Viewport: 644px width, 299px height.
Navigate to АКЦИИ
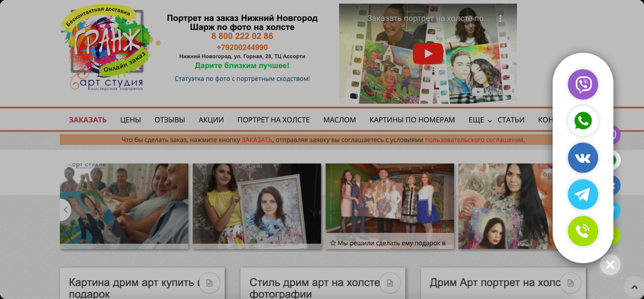pos(211,120)
